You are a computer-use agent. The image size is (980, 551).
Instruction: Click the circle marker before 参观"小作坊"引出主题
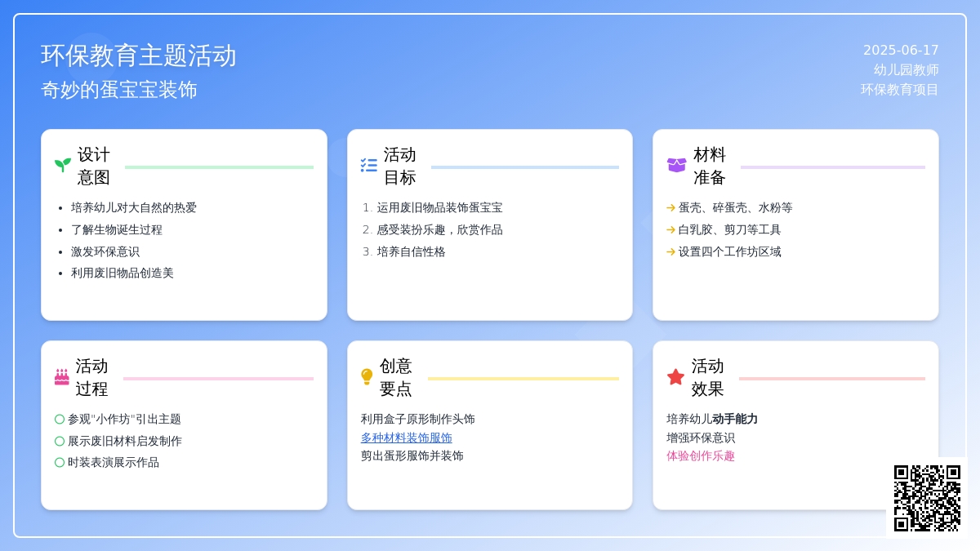tap(60, 420)
